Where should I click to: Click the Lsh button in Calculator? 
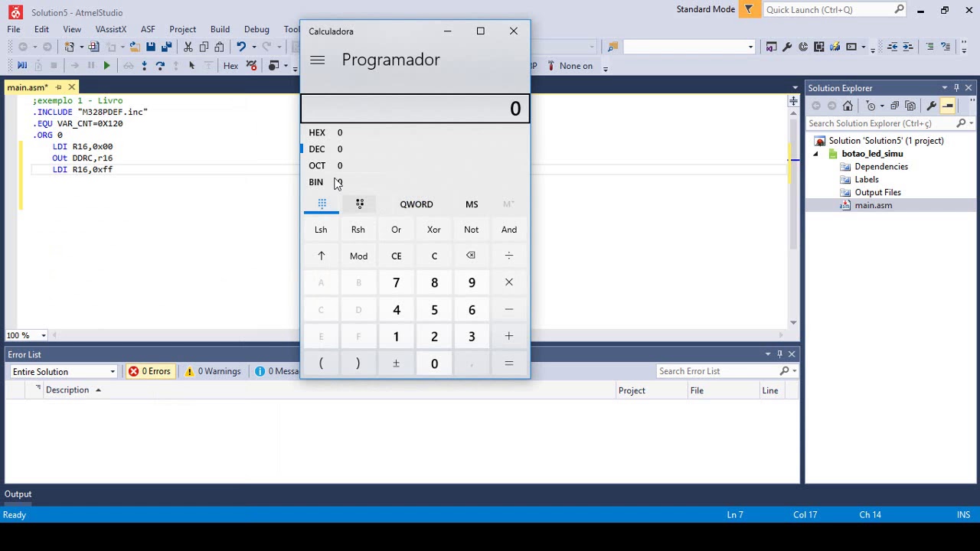point(321,230)
